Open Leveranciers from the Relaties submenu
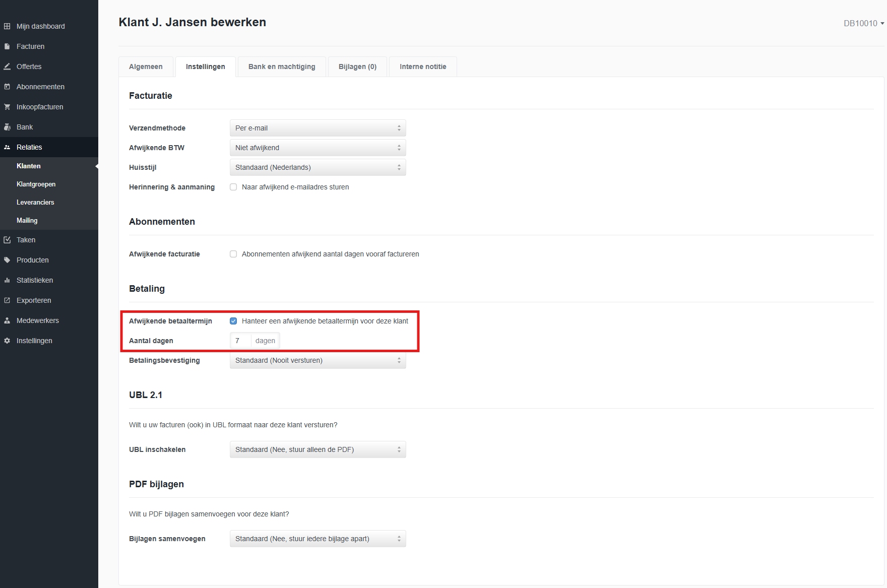Image resolution: width=887 pixels, height=588 pixels. (x=35, y=202)
